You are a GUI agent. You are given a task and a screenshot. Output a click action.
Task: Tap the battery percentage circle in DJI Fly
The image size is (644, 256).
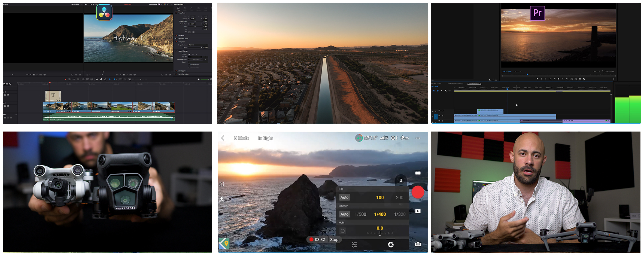pos(359,138)
